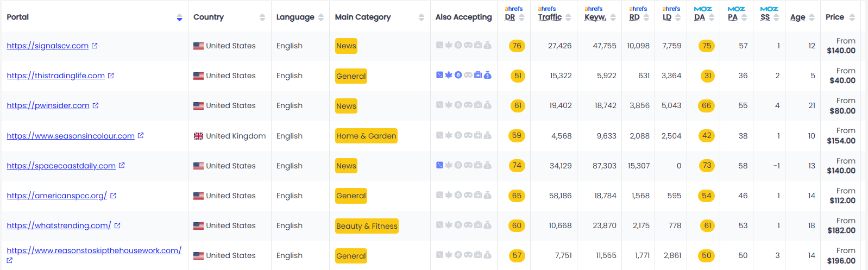Sort table by Portal column arrows
The height and width of the screenshot is (270, 868).
pyautogui.click(x=179, y=17)
